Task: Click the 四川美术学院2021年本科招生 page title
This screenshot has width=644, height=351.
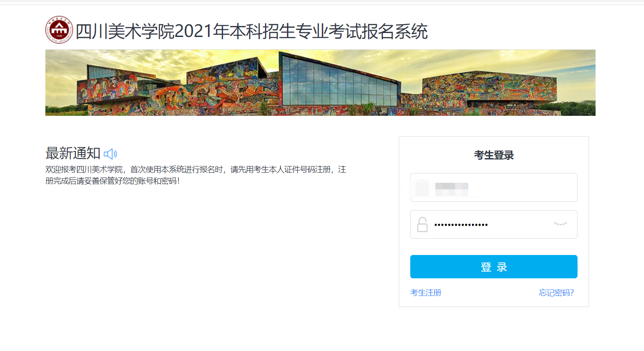Action: [x=251, y=32]
